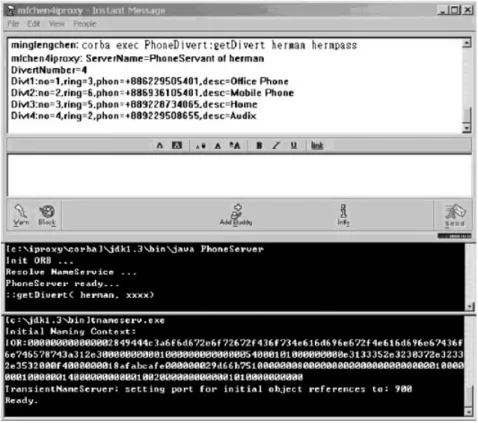The width and height of the screenshot is (478, 423).
Task: Click the Block button
Action: [47, 215]
